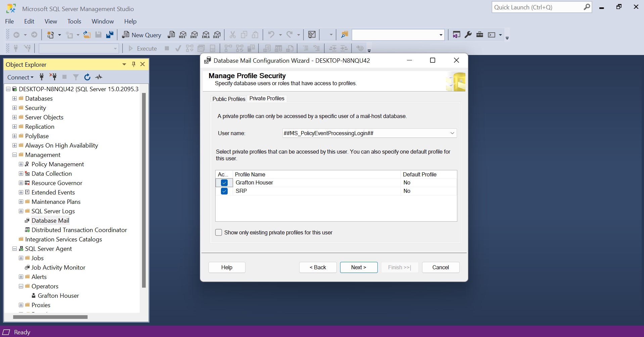Uncheck access for Grafton Houser profile

click(x=224, y=183)
